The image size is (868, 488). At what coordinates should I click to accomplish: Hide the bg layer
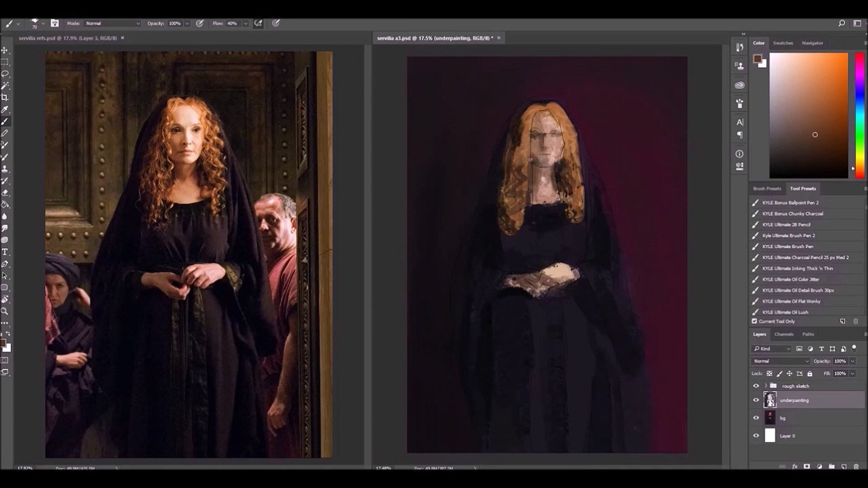pyautogui.click(x=756, y=418)
